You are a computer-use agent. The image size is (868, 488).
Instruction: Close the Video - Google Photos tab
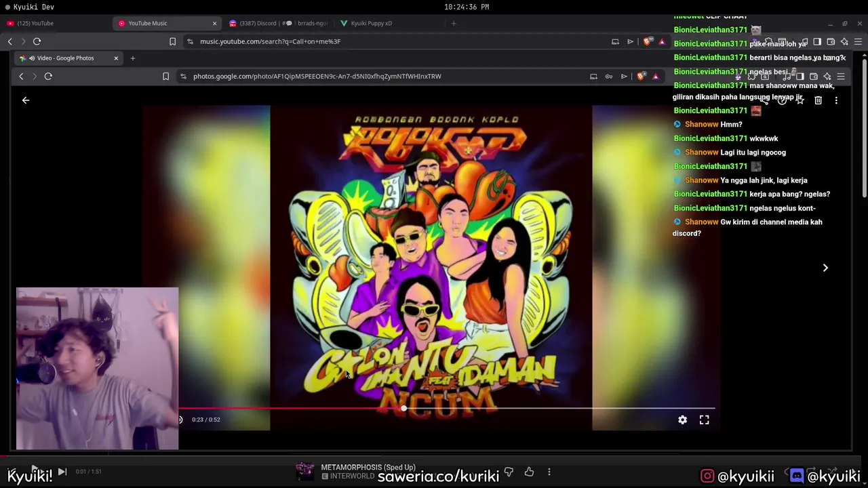tap(116, 58)
